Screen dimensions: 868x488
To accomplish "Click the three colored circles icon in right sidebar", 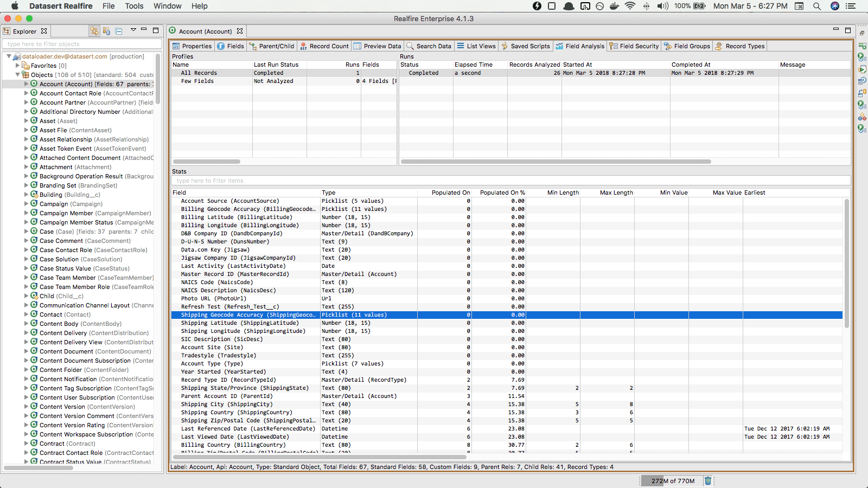I will 862,117.
